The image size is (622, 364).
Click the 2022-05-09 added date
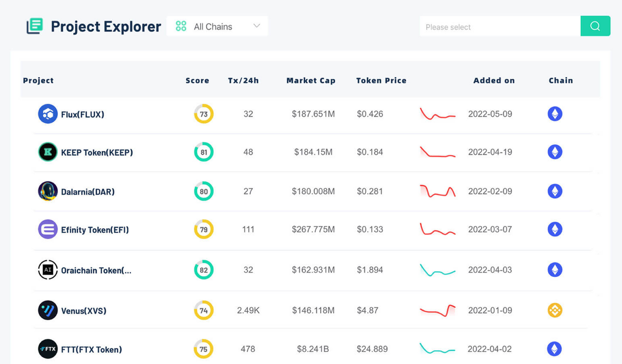tap(490, 114)
